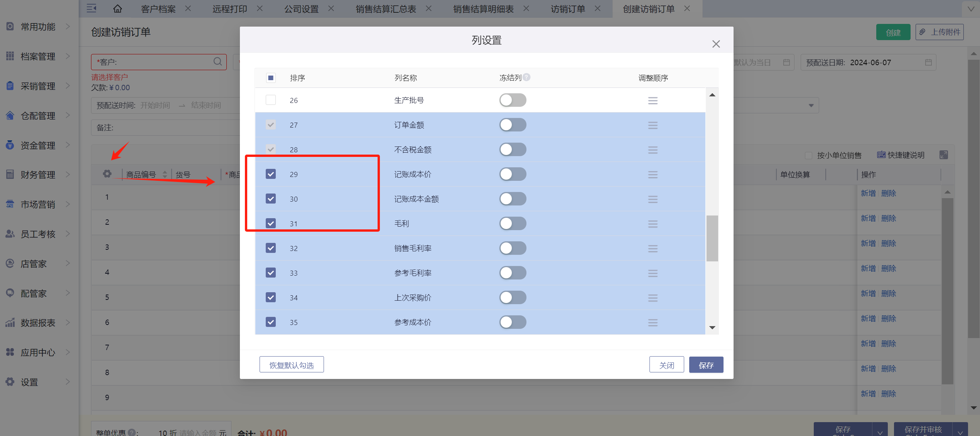Image resolution: width=980 pixels, height=436 pixels.
Task: Close the 列设置 dialog with X icon
Action: point(716,44)
